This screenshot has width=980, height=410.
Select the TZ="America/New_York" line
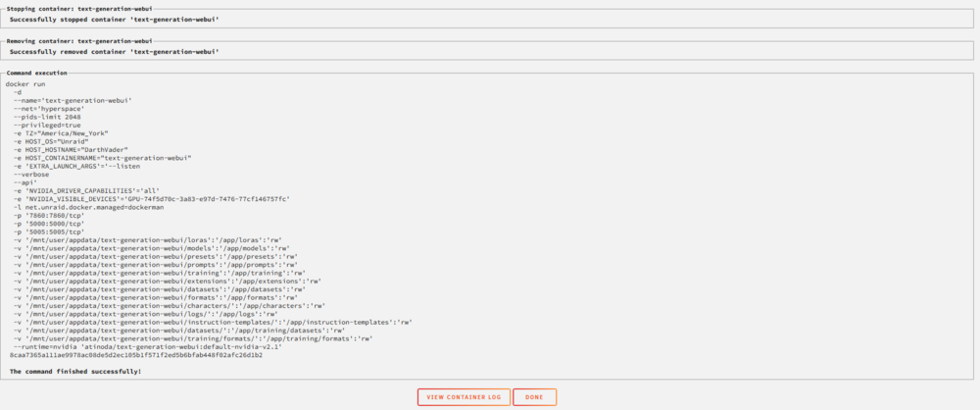click(x=61, y=132)
